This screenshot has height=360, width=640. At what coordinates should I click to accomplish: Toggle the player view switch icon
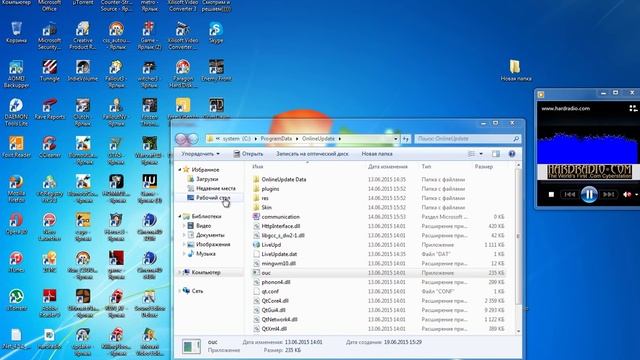633,108
